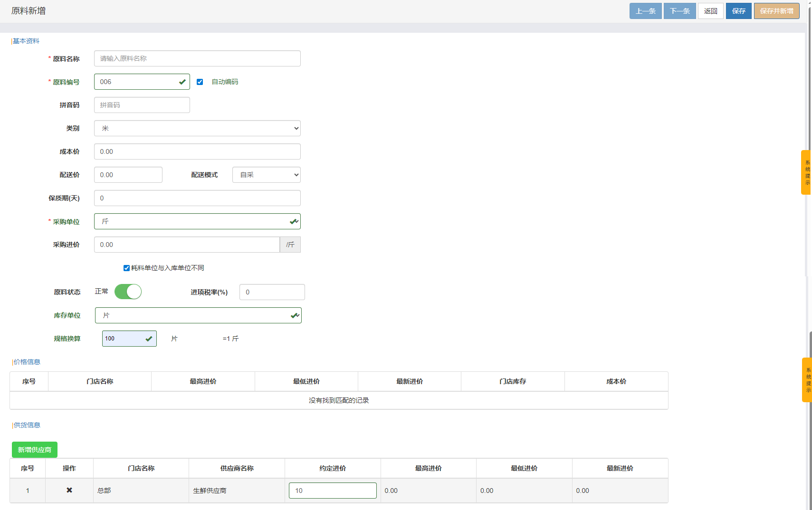Open the upper 系统提示 side tab
This screenshot has height=510, width=812.
point(806,172)
